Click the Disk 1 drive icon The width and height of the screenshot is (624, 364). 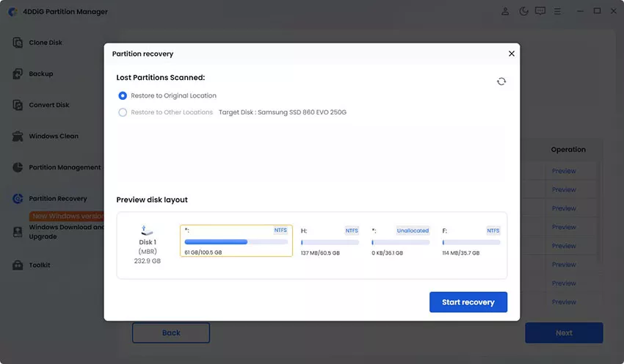tap(147, 230)
